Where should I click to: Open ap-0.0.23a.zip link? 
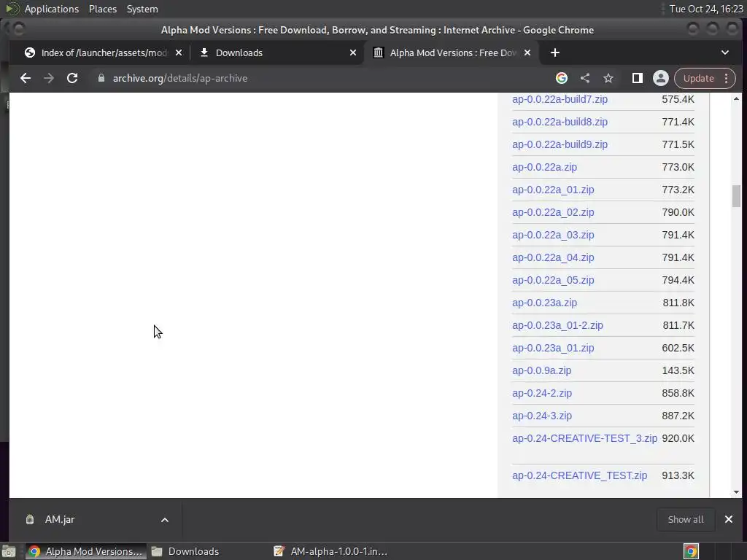(x=544, y=303)
